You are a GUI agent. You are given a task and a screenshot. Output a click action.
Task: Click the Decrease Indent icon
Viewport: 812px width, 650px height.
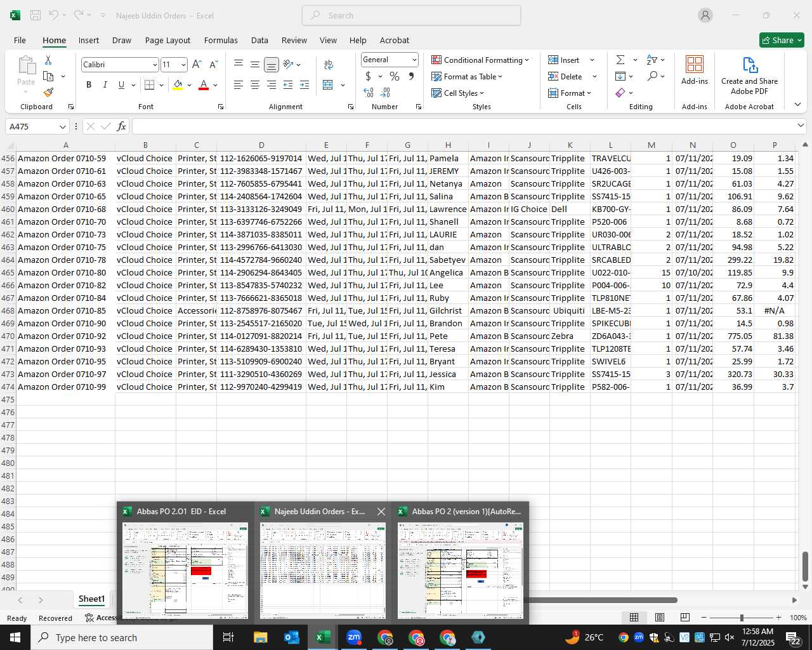pos(288,85)
